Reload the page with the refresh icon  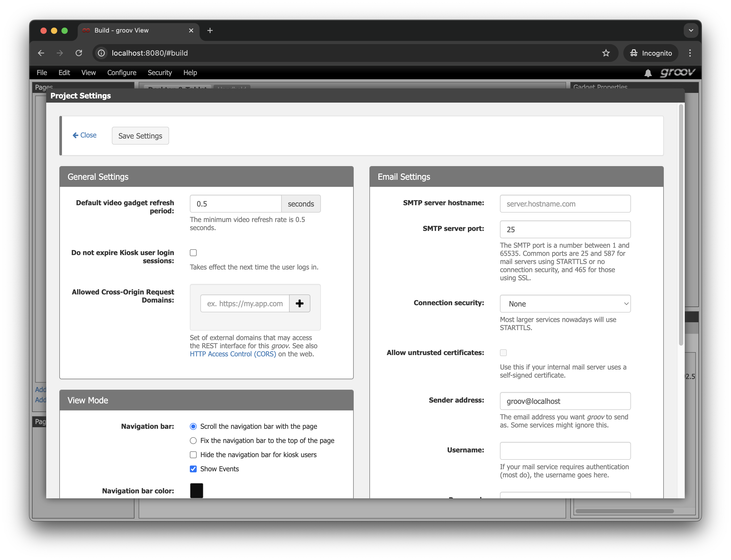[79, 53]
